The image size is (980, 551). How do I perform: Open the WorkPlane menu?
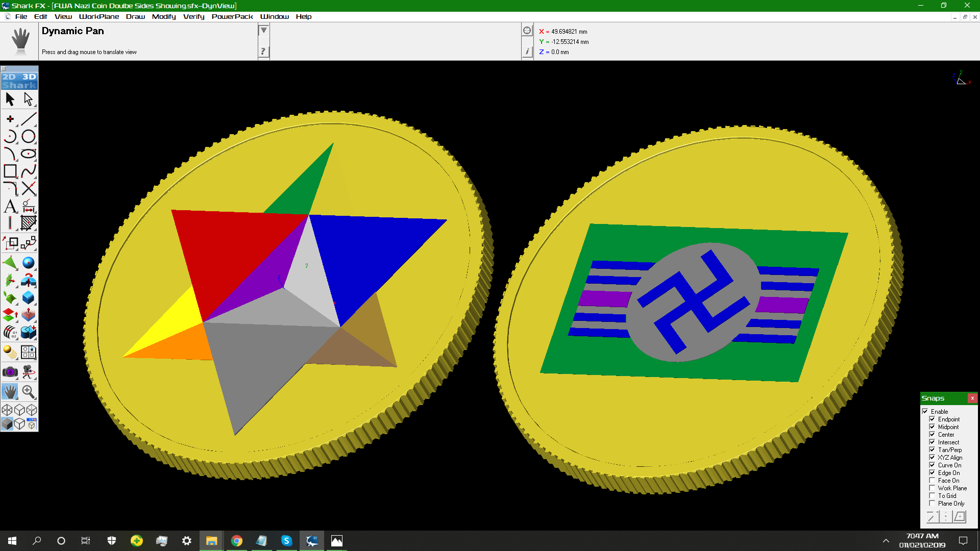pyautogui.click(x=99, y=16)
